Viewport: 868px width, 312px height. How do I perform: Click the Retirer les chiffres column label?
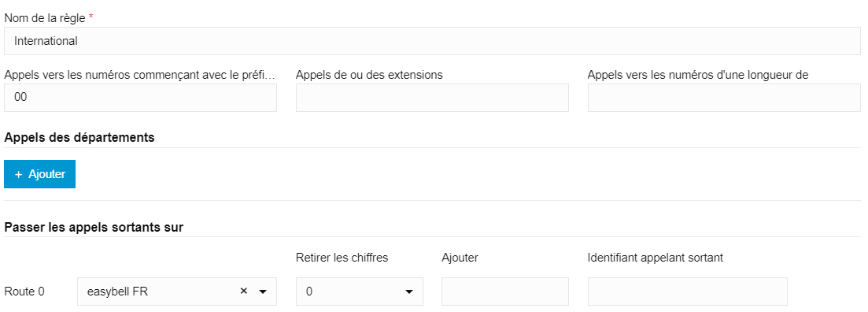pos(342,258)
